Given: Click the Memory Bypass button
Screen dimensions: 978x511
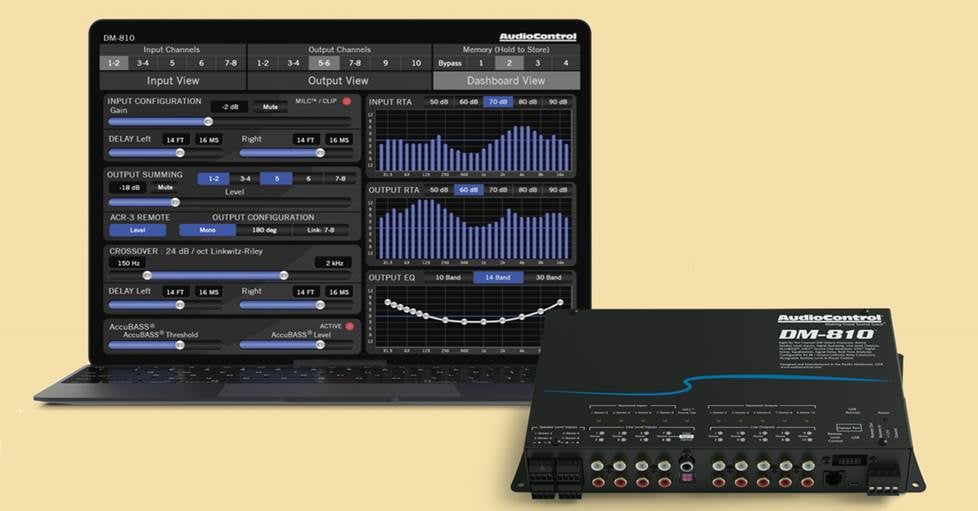Looking at the screenshot, I should 450,63.
